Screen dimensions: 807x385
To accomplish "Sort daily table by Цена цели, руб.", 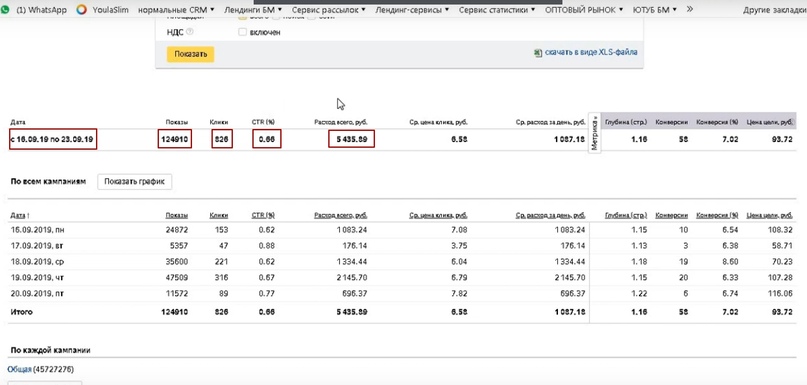I will [x=769, y=215].
